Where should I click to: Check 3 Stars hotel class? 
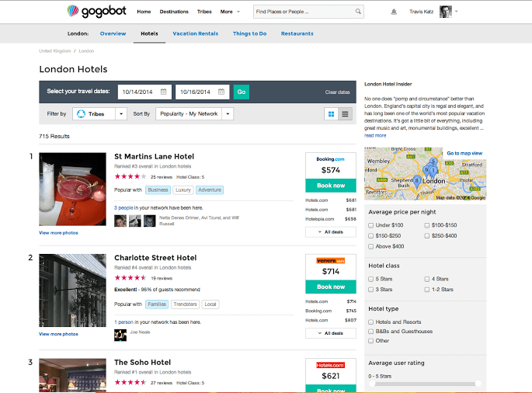370,290
